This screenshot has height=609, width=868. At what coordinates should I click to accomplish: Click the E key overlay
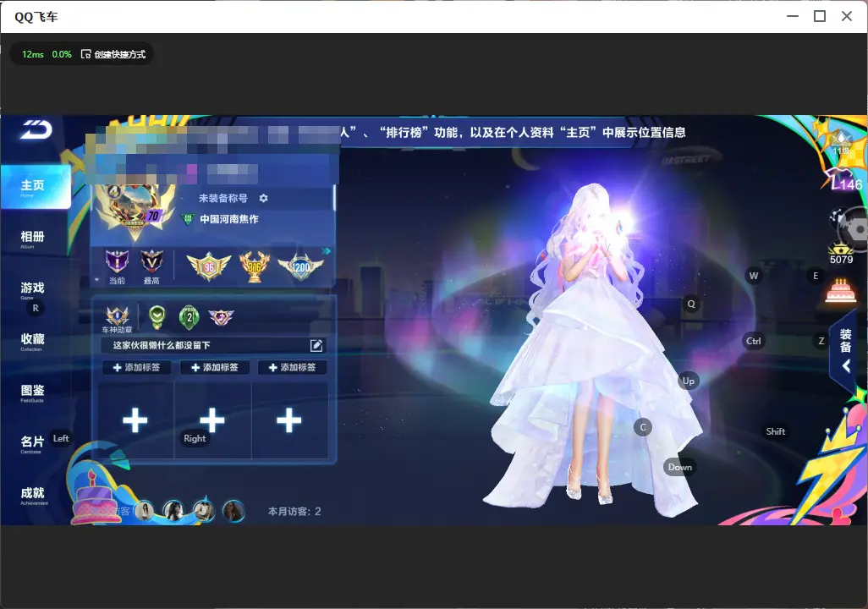click(816, 276)
